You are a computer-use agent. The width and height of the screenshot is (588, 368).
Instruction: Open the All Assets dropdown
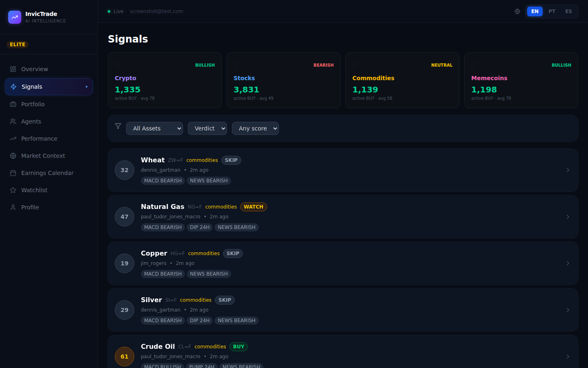[154, 128]
